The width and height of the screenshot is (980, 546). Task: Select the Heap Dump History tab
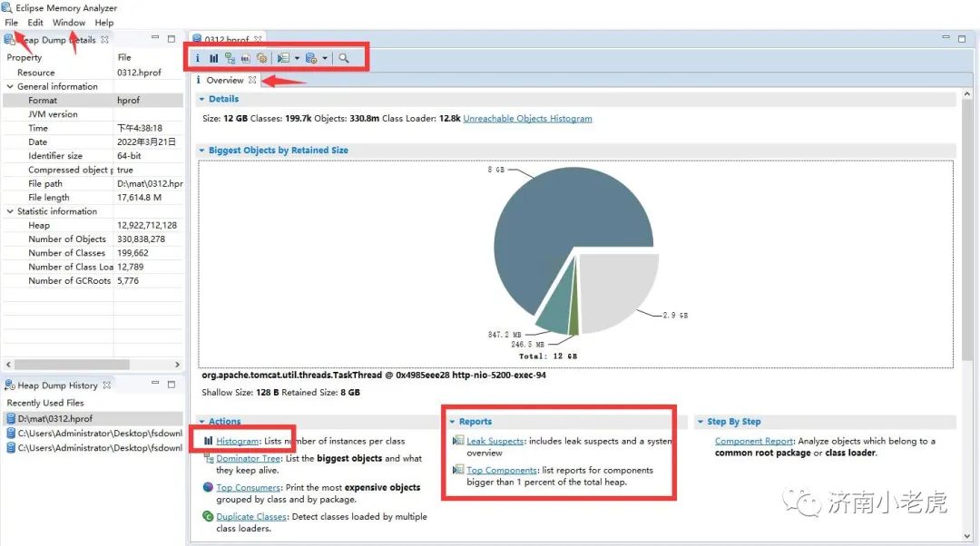[57, 385]
